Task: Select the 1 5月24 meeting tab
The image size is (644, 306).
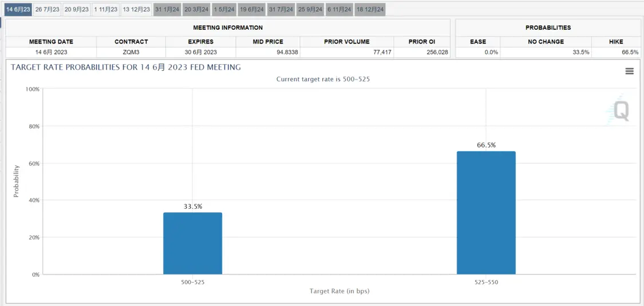Action: pyautogui.click(x=224, y=9)
